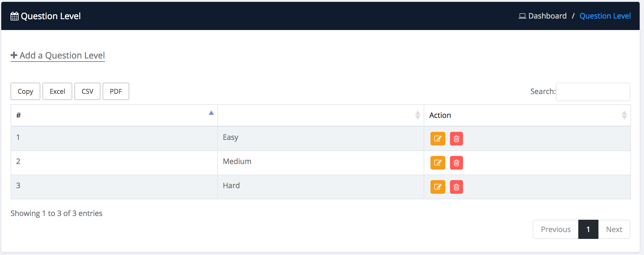Open editor for Hard level
This screenshot has height=255, width=644.
tap(438, 187)
